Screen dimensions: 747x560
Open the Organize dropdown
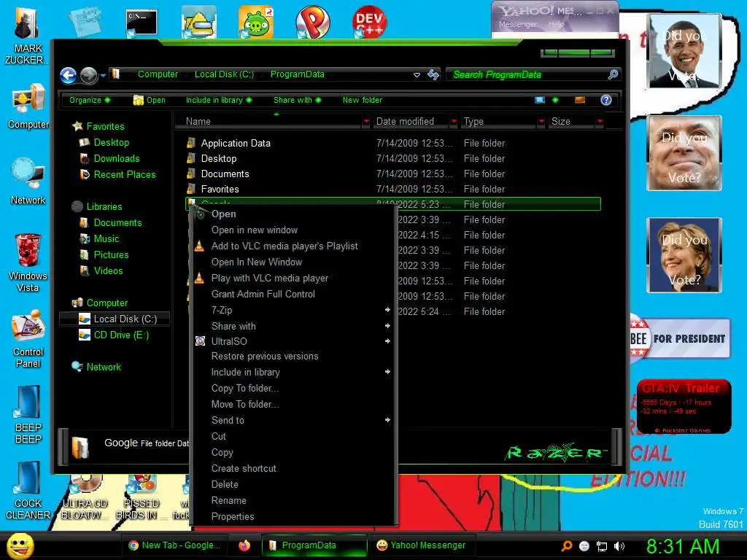(89, 100)
